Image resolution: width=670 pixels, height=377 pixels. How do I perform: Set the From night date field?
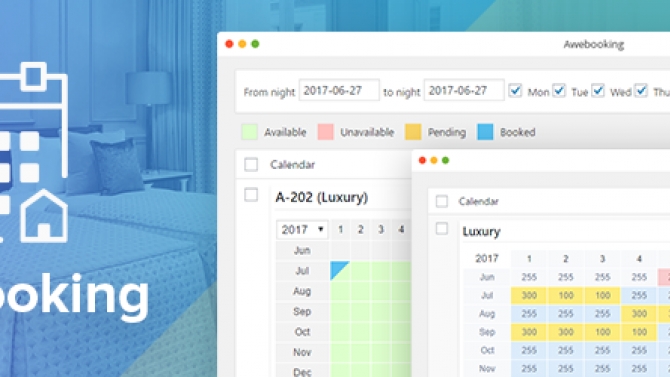pyautogui.click(x=339, y=90)
